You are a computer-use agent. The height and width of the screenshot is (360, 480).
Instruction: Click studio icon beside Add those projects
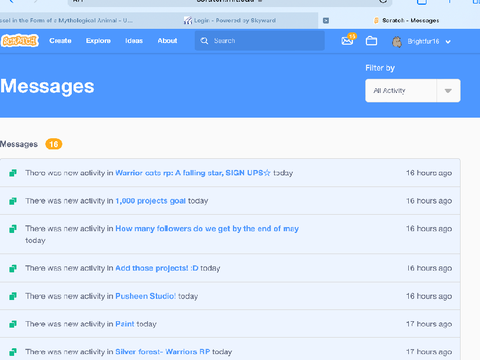(13, 268)
